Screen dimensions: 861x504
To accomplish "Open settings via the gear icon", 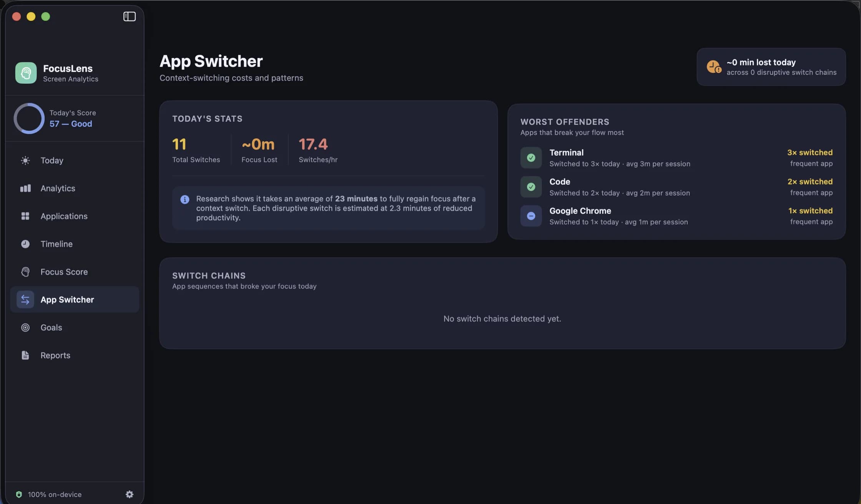I will click(130, 494).
